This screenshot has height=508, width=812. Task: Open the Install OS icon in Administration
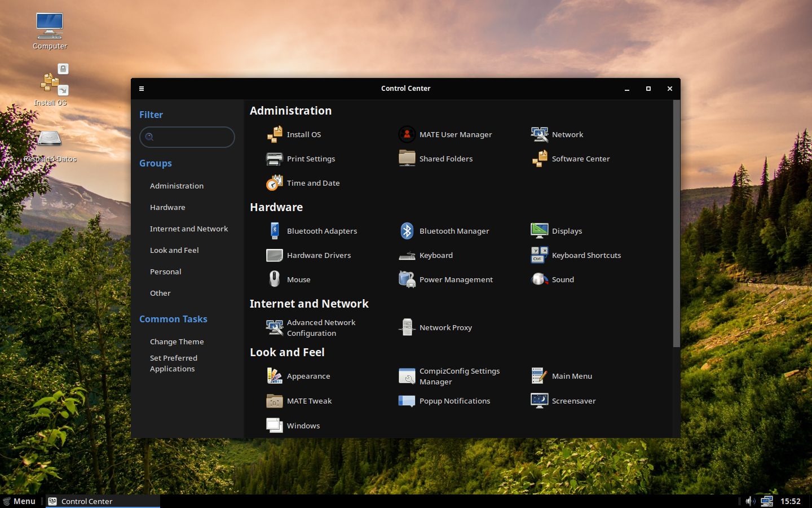(275, 134)
